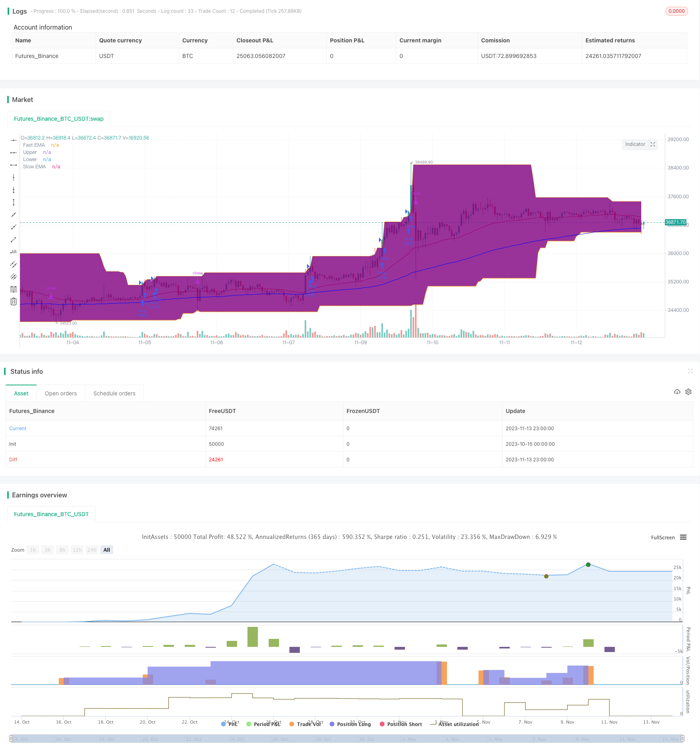700x754 pixels.
Task: Click the cloud download icon in Status info
Action: click(x=677, y=392)
